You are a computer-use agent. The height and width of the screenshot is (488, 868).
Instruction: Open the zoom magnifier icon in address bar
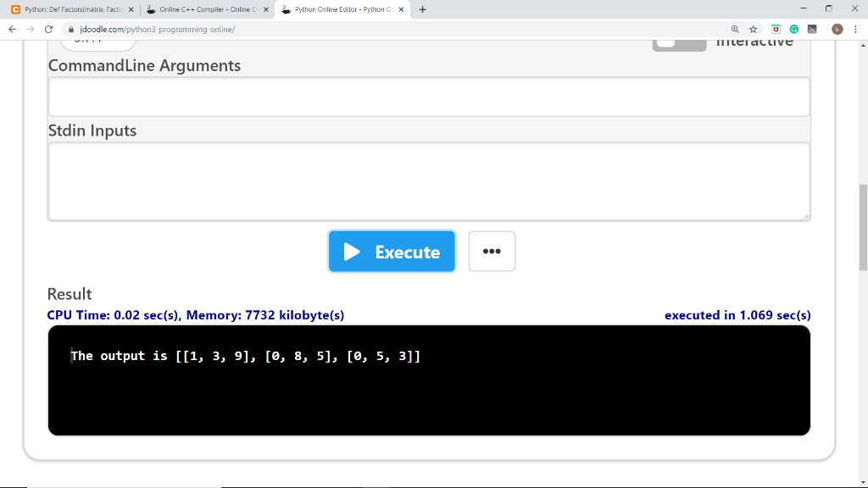pos(735,30)
